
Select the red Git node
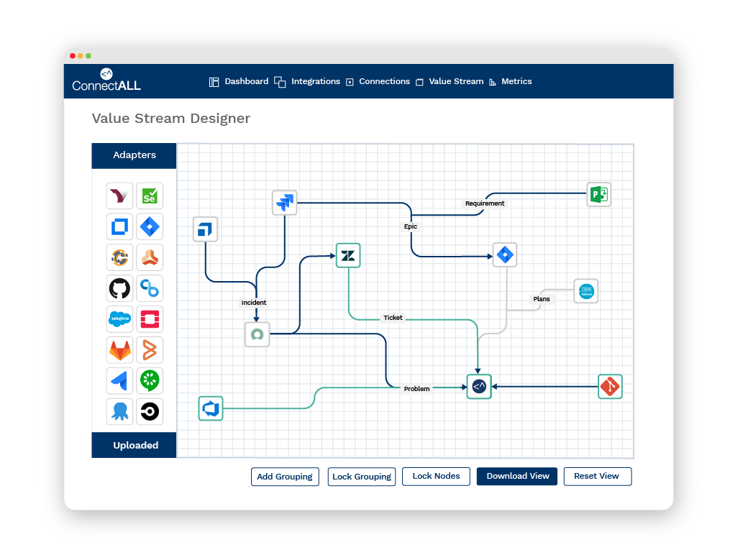point(610,387)
